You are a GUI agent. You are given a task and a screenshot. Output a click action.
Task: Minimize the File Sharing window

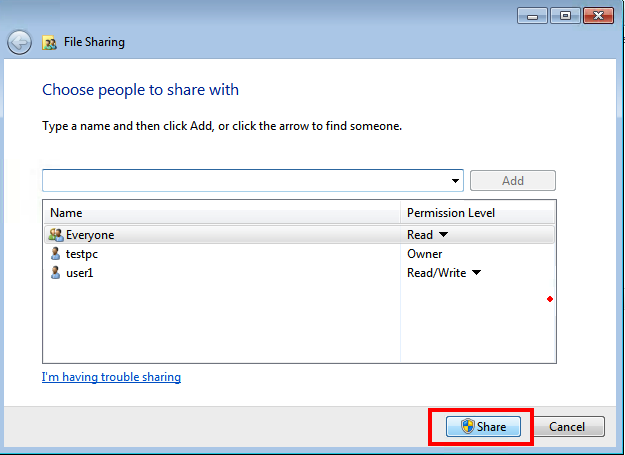point(532,16)
